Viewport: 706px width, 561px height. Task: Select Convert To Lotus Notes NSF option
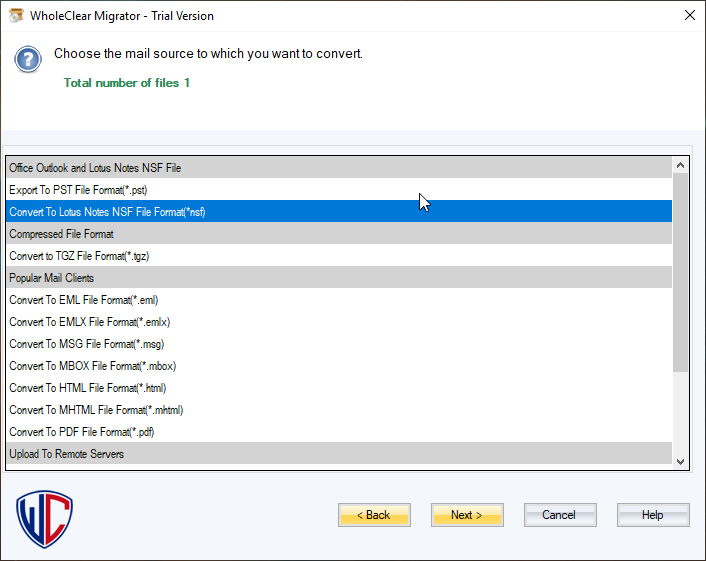(339, 212)
